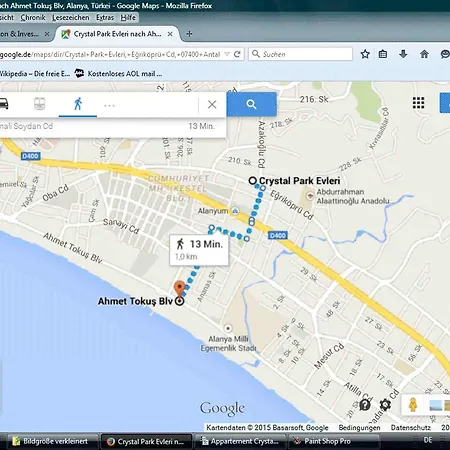Go to the Firefox home page icon

(424, 54)
